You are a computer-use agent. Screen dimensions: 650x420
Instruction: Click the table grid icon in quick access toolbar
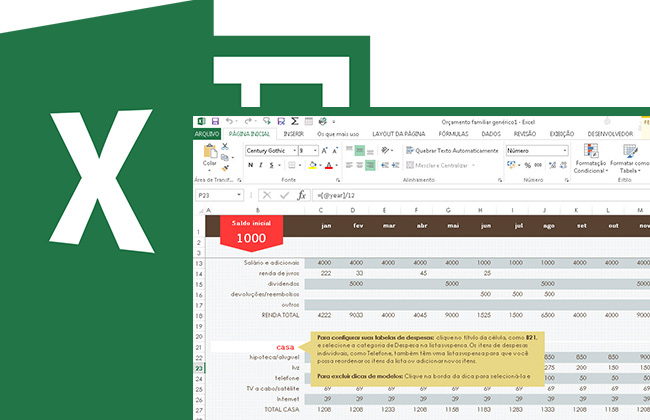click(x=308, y=121)
